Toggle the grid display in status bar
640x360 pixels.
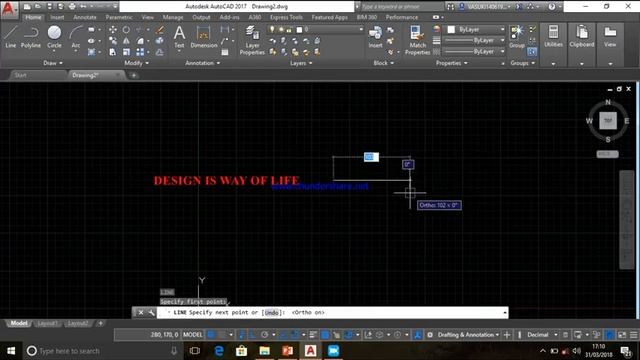tap(211, 335)
